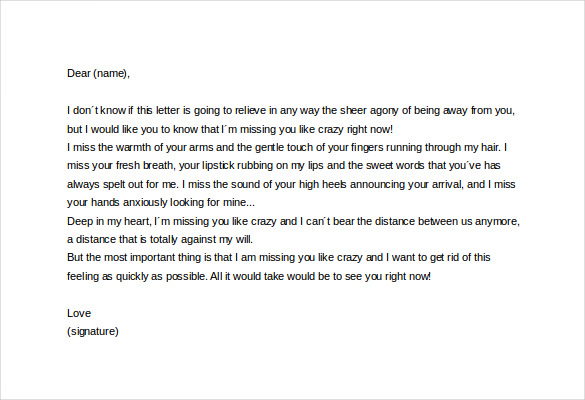The image size is (585, 400).
Task: Place cursor on '(signature)' placeholder
Action: (x=93, y=331)
